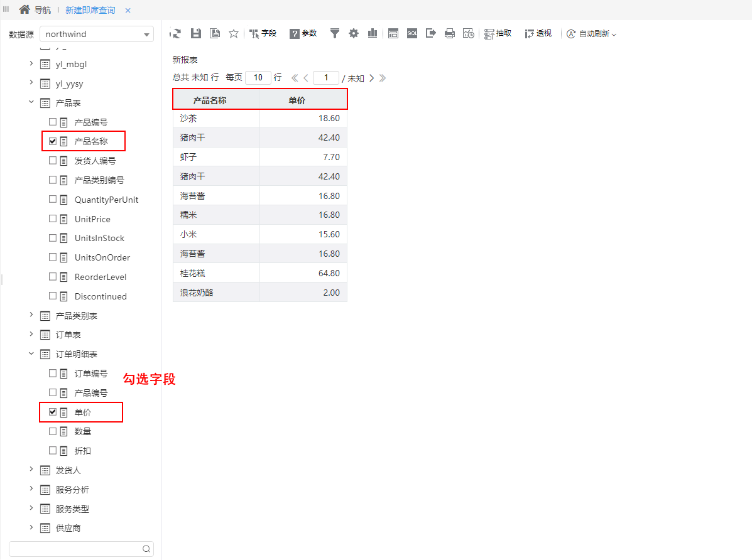Screen dimensions: 752x560
Task: Click the 抽取 extract button
Action: (x=498, y=33)
